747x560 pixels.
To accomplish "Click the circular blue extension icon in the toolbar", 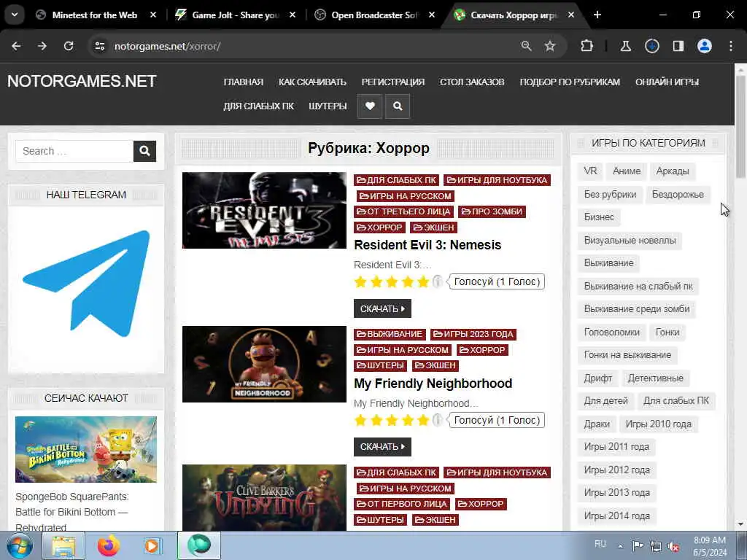I will click(651, 46).
